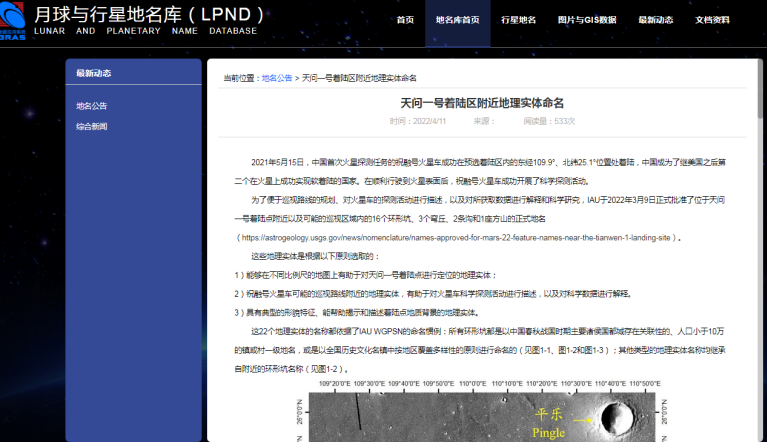Open the 文档资料 navigation item
Image resolution: width=767 pixels, height=442 pixels.
click(713, 20)
